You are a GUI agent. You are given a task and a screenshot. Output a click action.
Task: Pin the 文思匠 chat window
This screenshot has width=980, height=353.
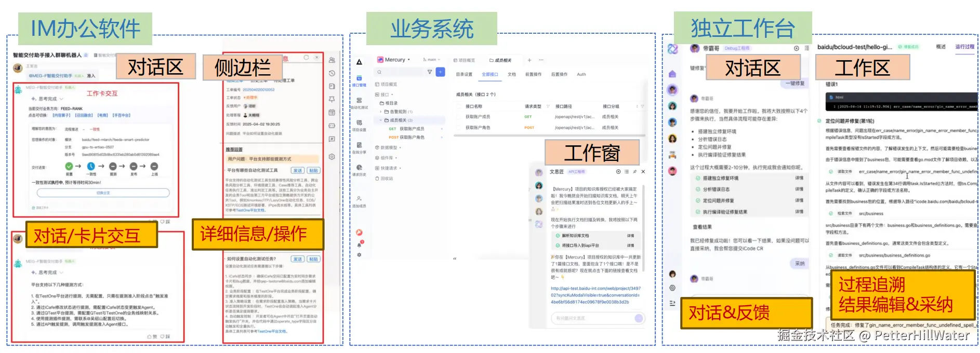(634, 171)
